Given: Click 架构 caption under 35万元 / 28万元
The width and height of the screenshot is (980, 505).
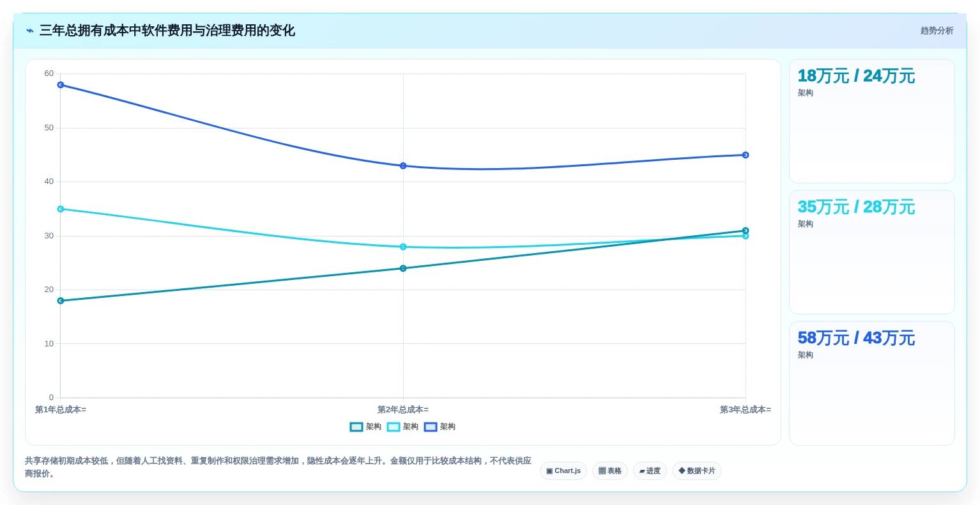Looking at the screenshot, I should click(805, 224).
